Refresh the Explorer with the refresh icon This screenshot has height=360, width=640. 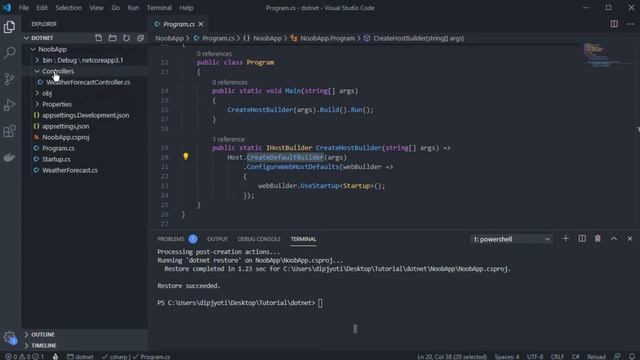127,38
